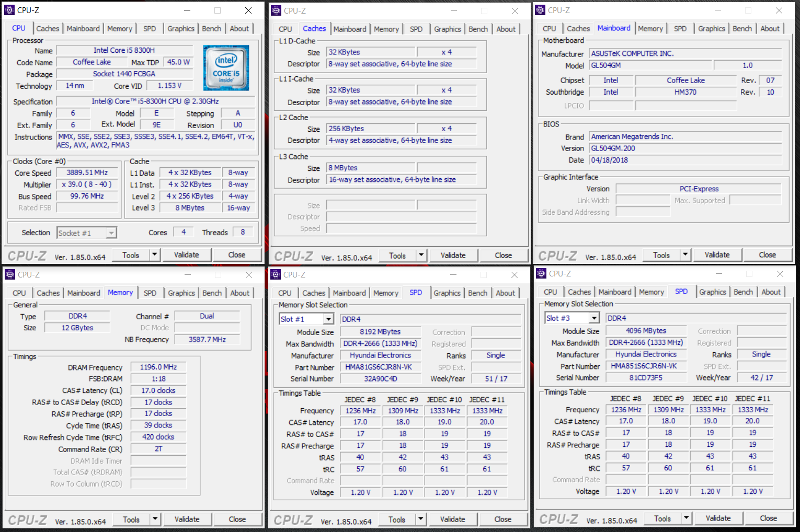Click Close button in Memory window
This screenshot has width=800, height=532.
click(237, 519)
